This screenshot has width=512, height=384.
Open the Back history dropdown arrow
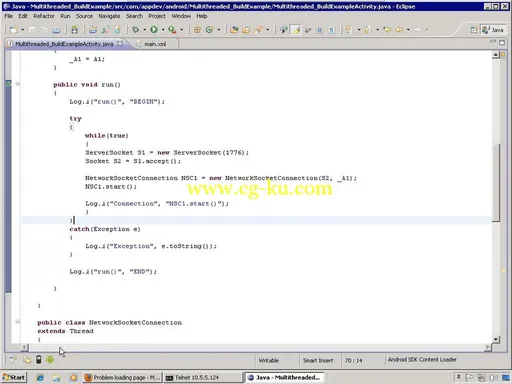click(408, 30)
